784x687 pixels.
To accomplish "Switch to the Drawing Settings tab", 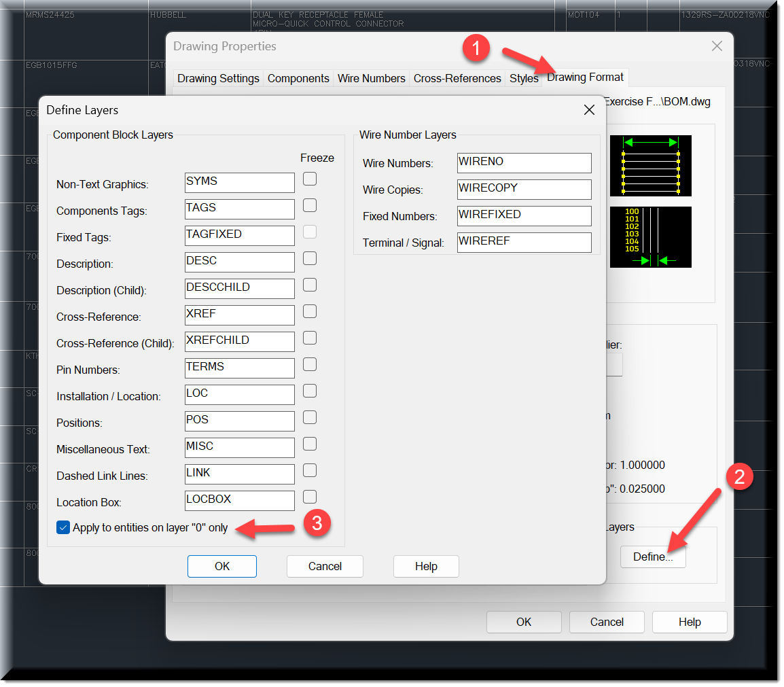I will click(x=217, y=78).
